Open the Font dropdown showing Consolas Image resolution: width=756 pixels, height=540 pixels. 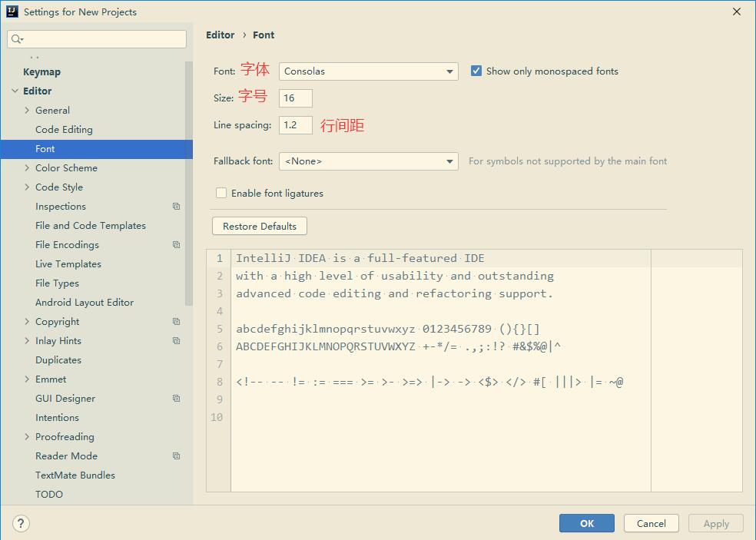(368, 69)
